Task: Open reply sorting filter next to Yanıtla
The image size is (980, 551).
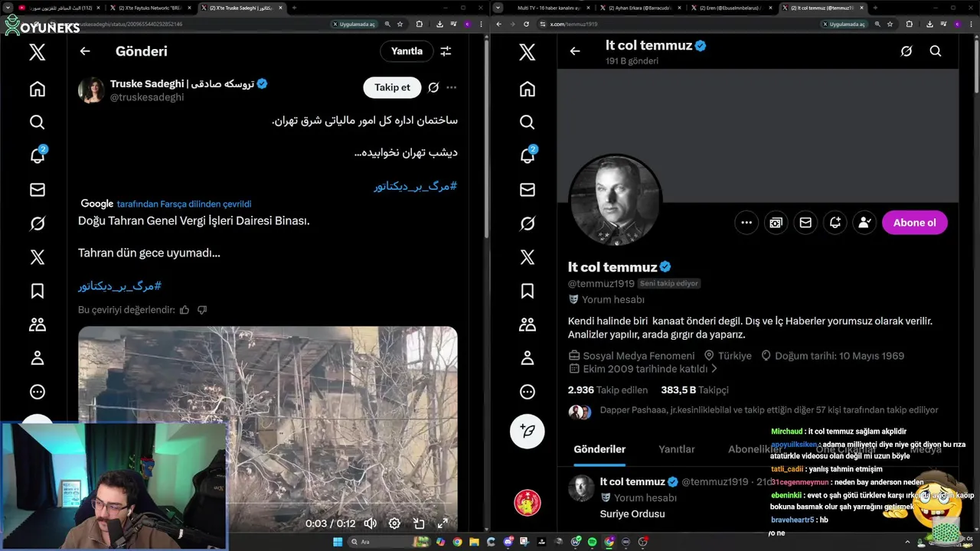Action: click(x=446, y=51)
